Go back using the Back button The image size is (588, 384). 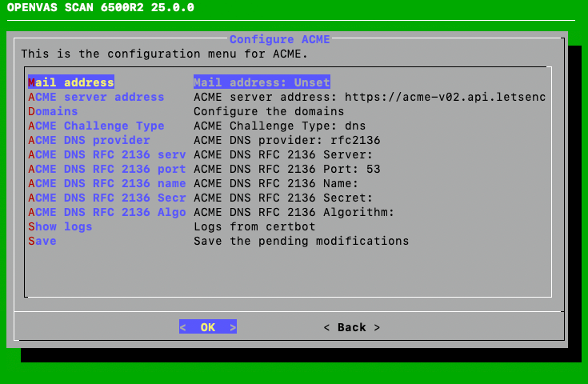coord(352,327)
